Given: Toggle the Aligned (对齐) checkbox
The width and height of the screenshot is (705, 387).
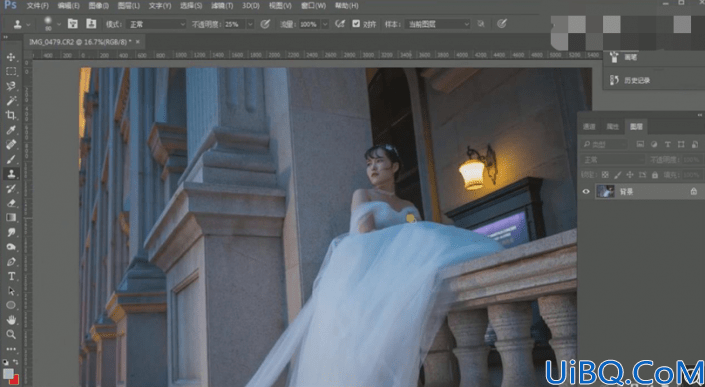Looking at the screenshot, I should click(x=356, y=24).
